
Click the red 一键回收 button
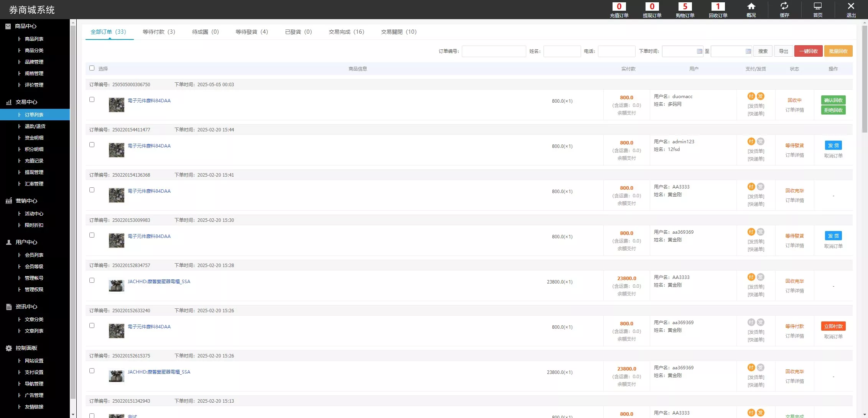point(808,51)
